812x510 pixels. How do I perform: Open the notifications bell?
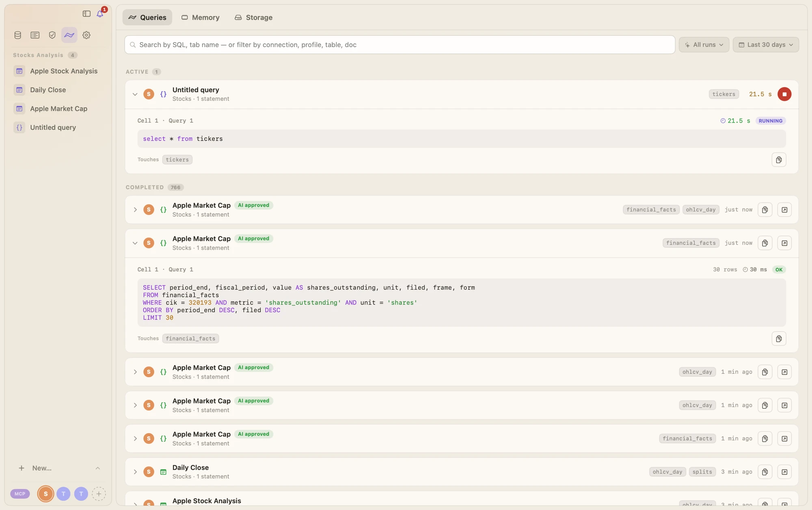click(100, 14)
